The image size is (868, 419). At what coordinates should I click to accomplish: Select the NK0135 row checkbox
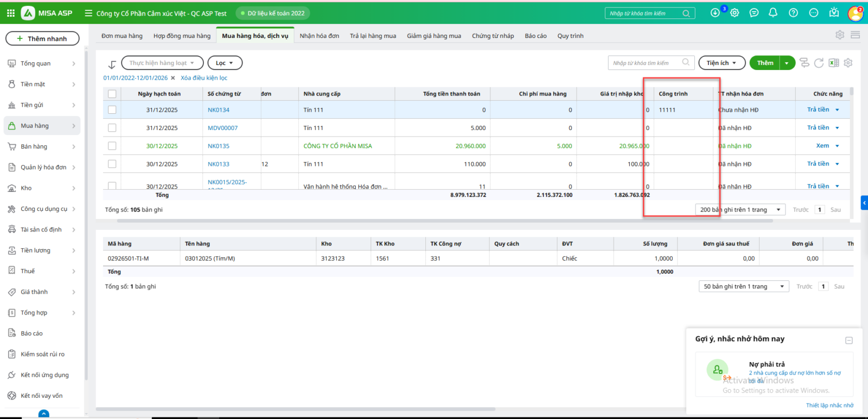(x=112, y=146)
